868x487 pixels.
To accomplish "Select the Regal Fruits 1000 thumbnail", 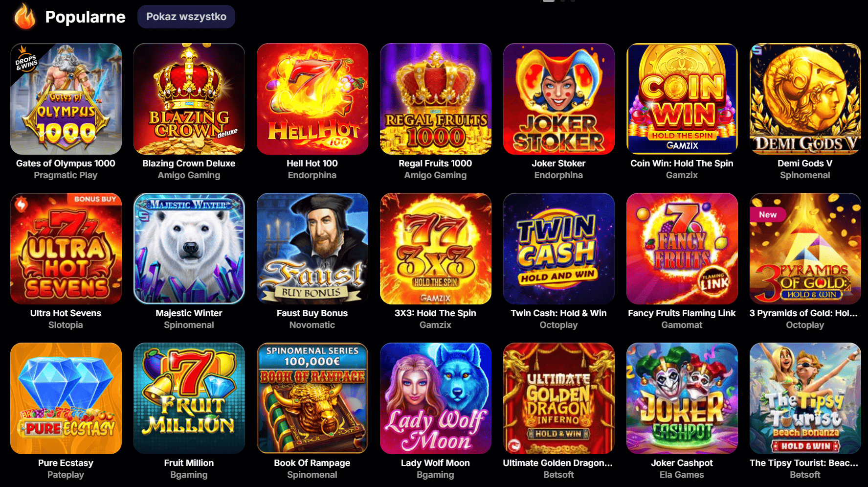I will click(x=436, y=99).
